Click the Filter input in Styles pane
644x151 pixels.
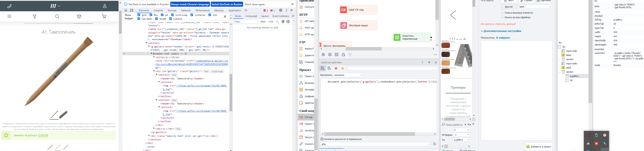click(x=245, y=22)
